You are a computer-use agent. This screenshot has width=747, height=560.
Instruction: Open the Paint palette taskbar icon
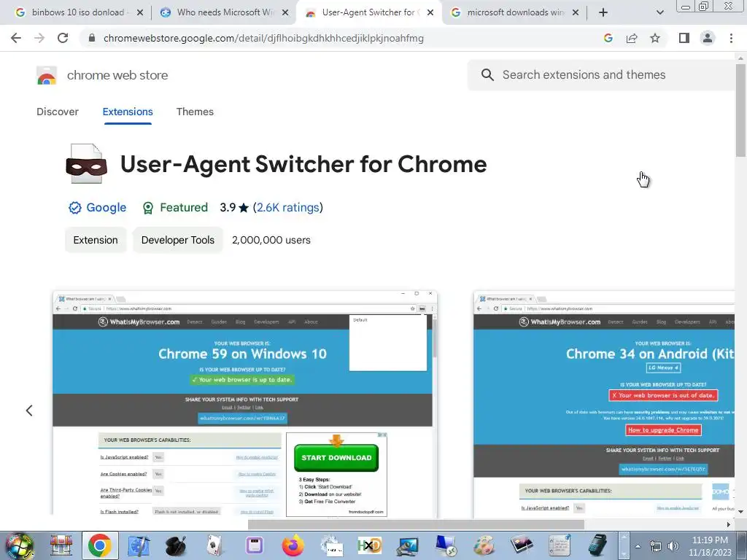pyautogui.click(x=484, y=545)
